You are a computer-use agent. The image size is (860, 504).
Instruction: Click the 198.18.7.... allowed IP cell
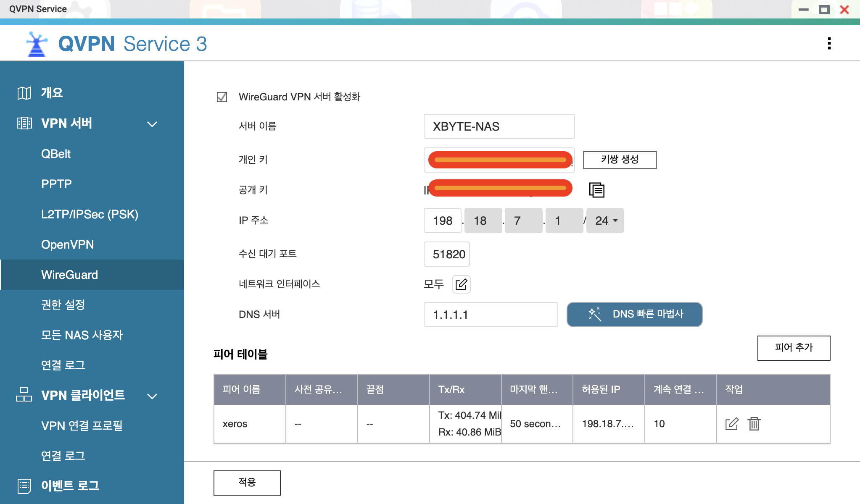click(x=609, y=424)
